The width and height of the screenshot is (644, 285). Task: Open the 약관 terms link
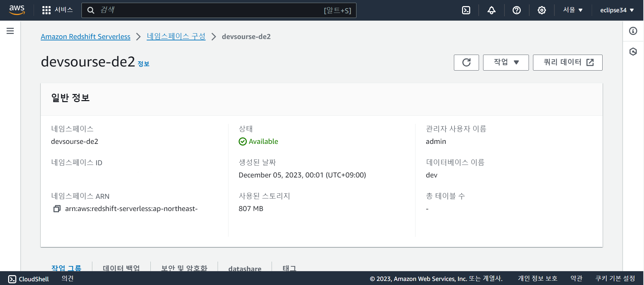[576, 279]
